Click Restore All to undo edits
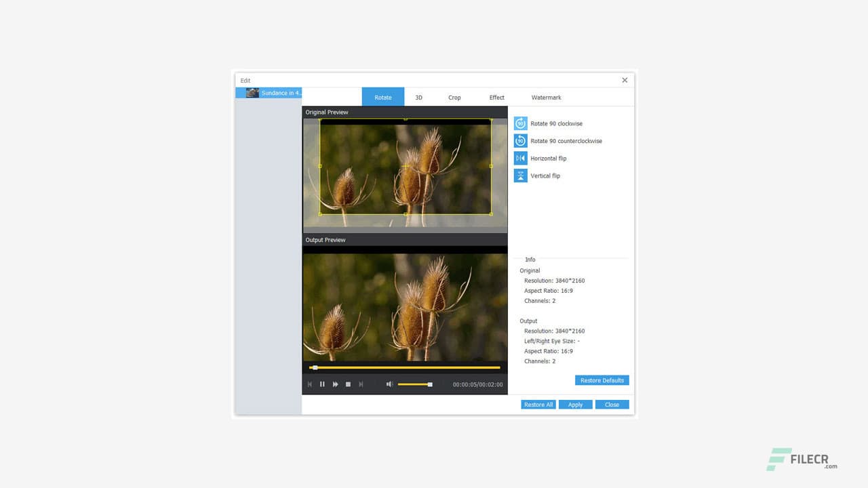Viewport: 868px width, 488px height. [538, 404]
